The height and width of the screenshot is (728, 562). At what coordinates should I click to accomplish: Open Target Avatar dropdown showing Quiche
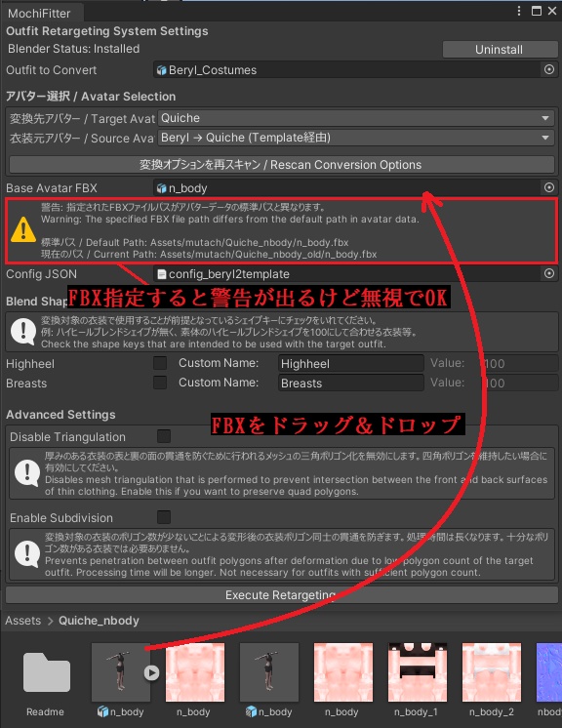356,118
